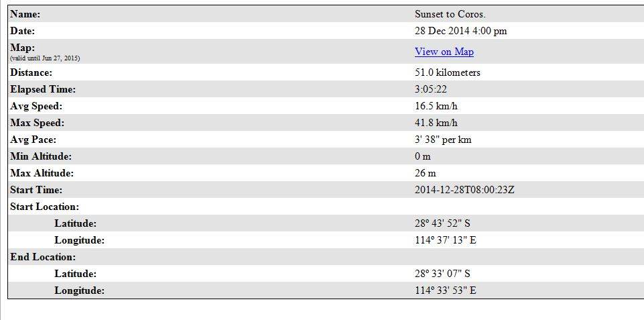Click the Name label

click(x=25, y=14)
